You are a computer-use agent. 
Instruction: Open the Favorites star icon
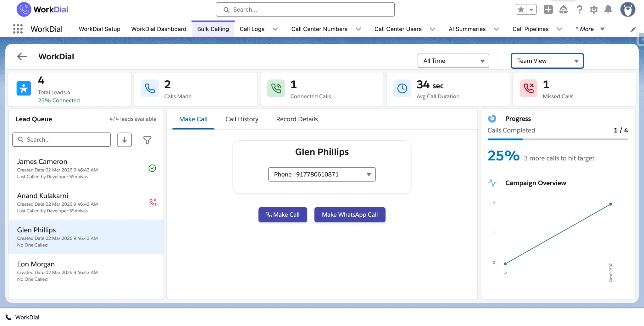(x=521, y=9)
